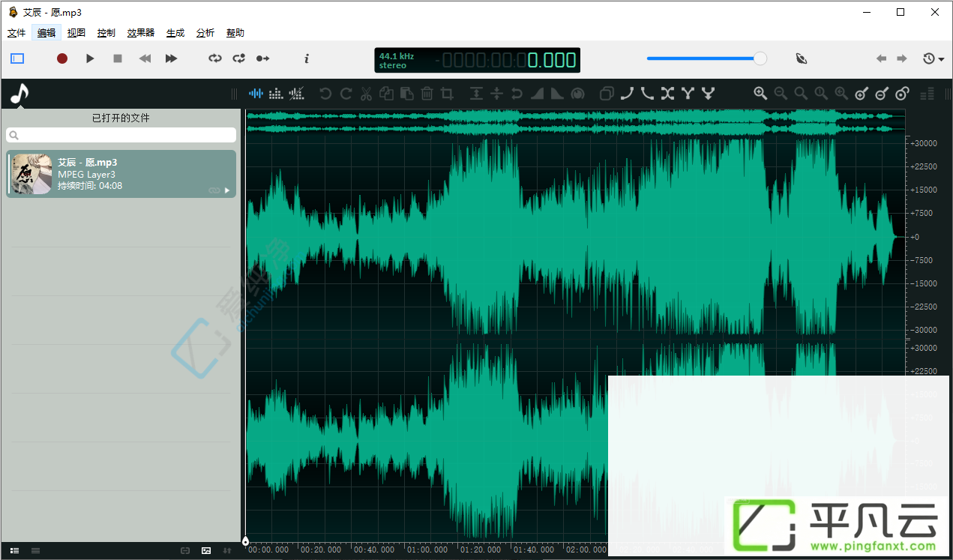Open the 控制 menu
The image size is (953, 560).
pyautogui.click(x=106, y=33)
